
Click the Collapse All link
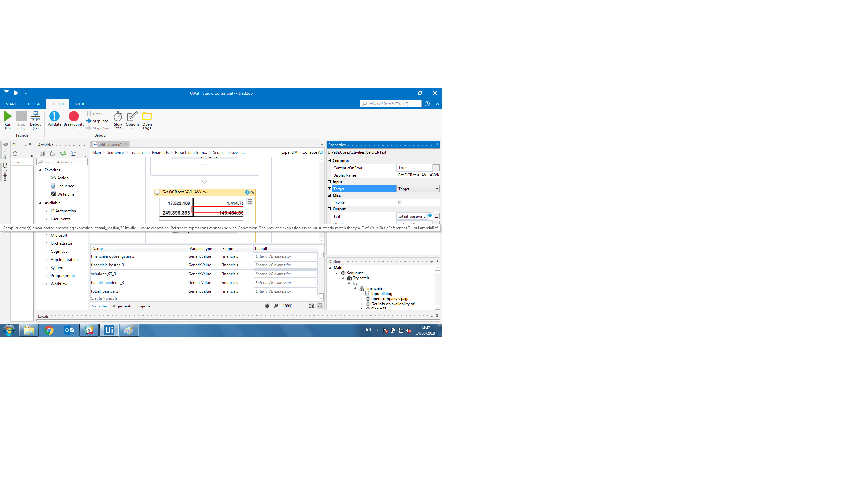pos(312,153)
